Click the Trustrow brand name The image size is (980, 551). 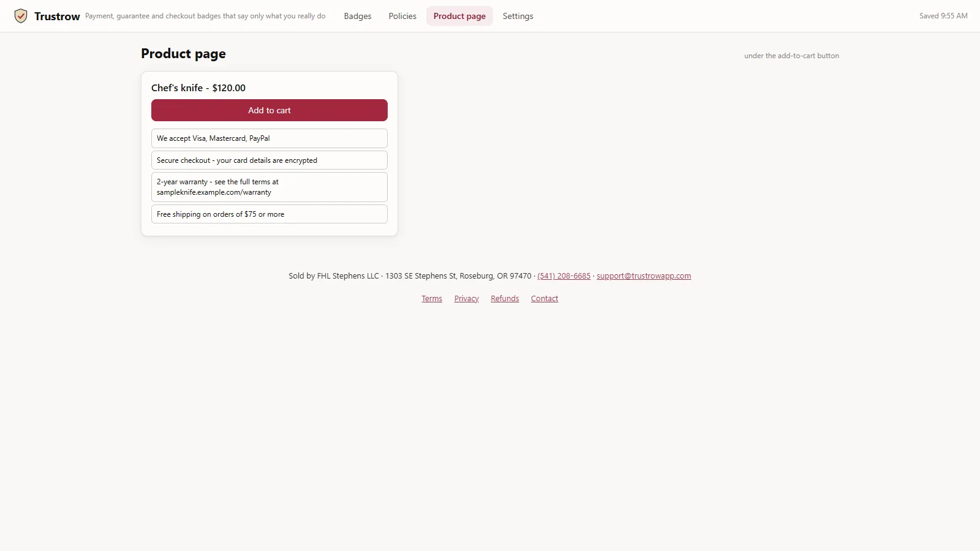tap(57, 17)
